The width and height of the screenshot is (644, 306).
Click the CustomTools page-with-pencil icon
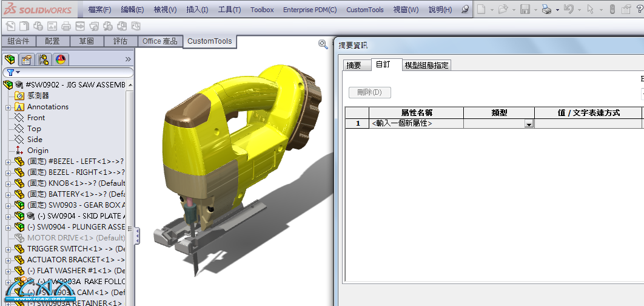[11, 27]
